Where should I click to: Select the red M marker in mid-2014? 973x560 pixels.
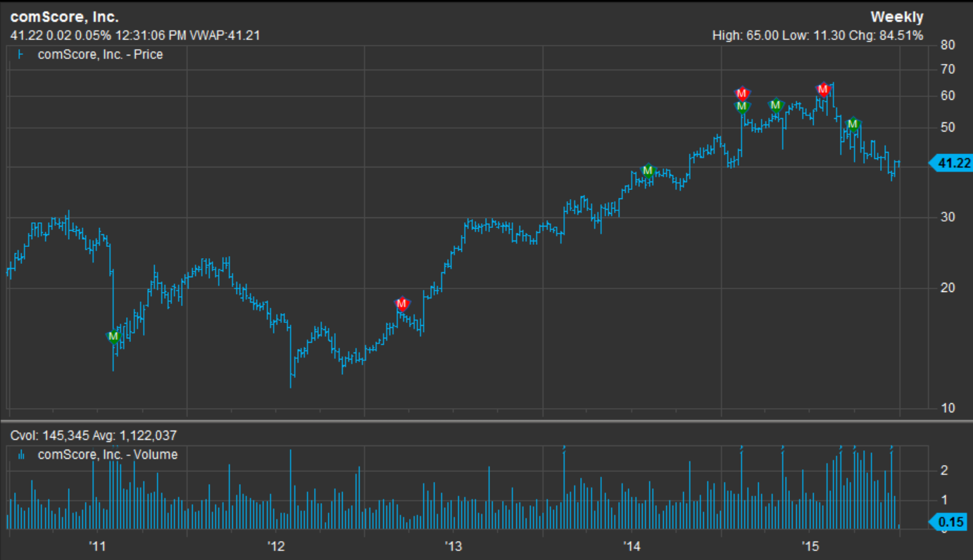pos(742,94)
